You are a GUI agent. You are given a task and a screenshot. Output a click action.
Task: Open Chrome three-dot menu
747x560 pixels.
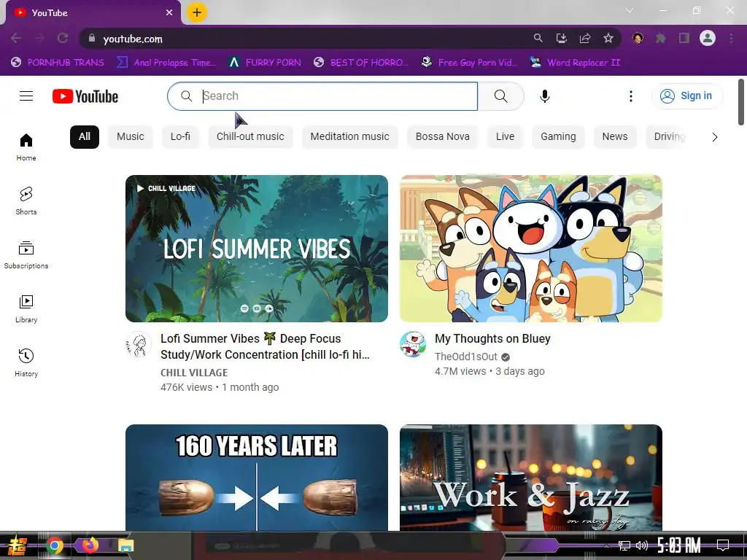click(x=731, y=38)
